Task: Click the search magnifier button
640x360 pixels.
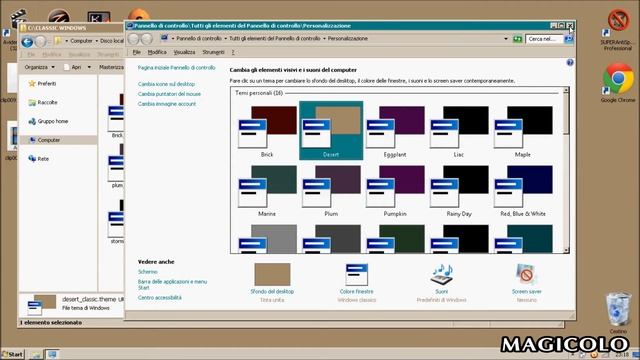Action: pos(569,39)
